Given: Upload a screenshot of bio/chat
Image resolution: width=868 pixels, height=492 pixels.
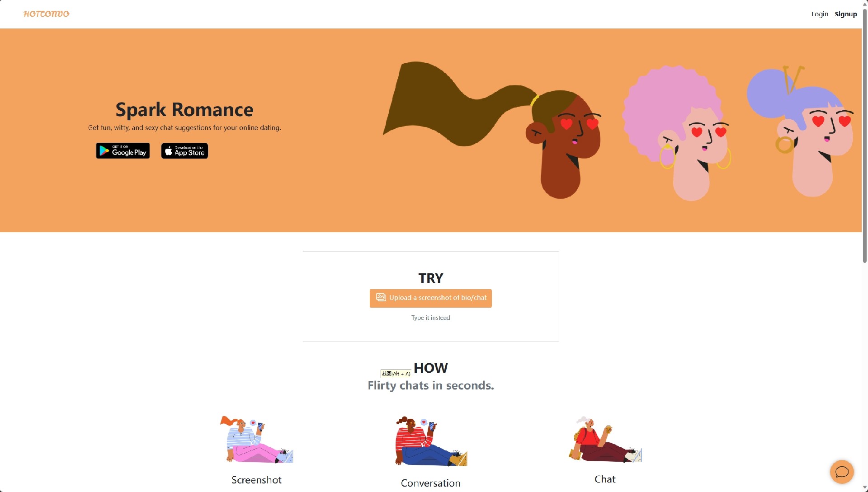Looking at the screenshot, I should pos(431,298).
